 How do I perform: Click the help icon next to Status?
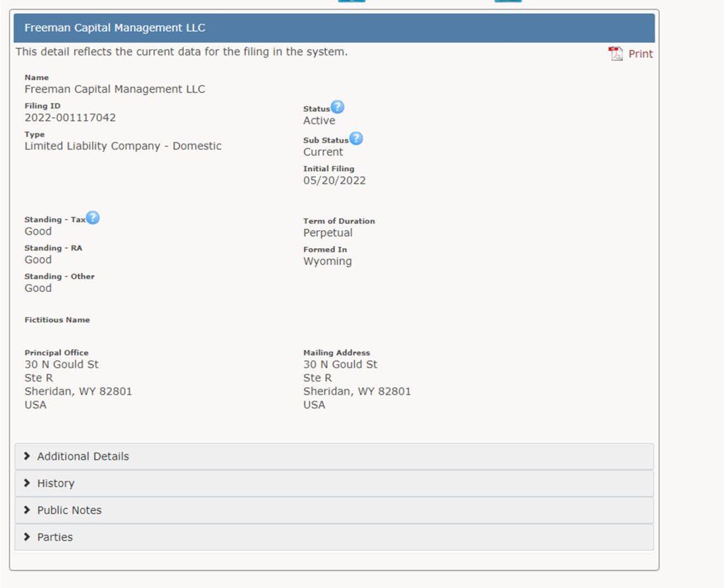pos(338,107)
